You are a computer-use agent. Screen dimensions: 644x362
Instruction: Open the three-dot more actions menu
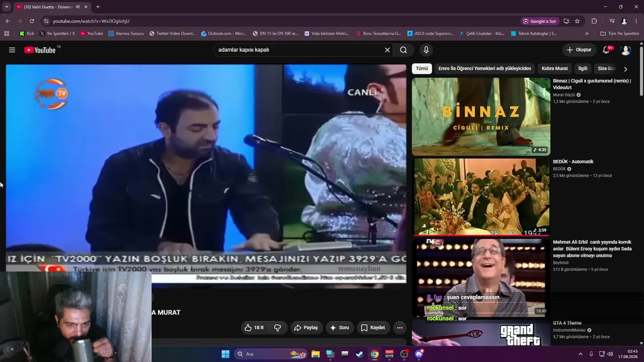399,328
